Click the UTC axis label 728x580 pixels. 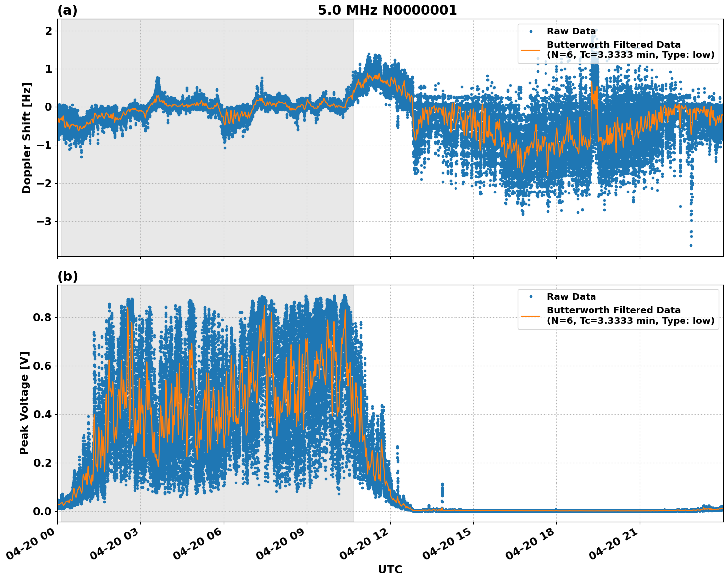point(389,569)
